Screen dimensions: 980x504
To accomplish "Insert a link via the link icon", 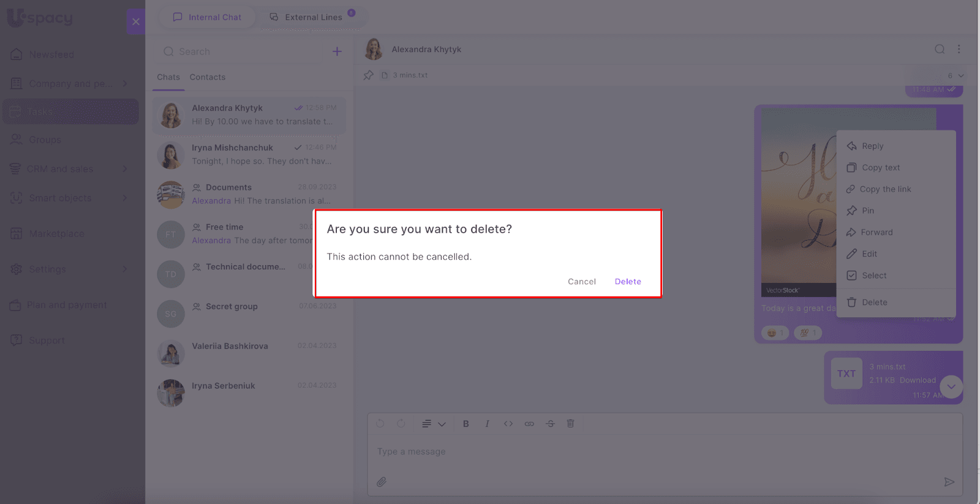I will [x=529, y=424].
